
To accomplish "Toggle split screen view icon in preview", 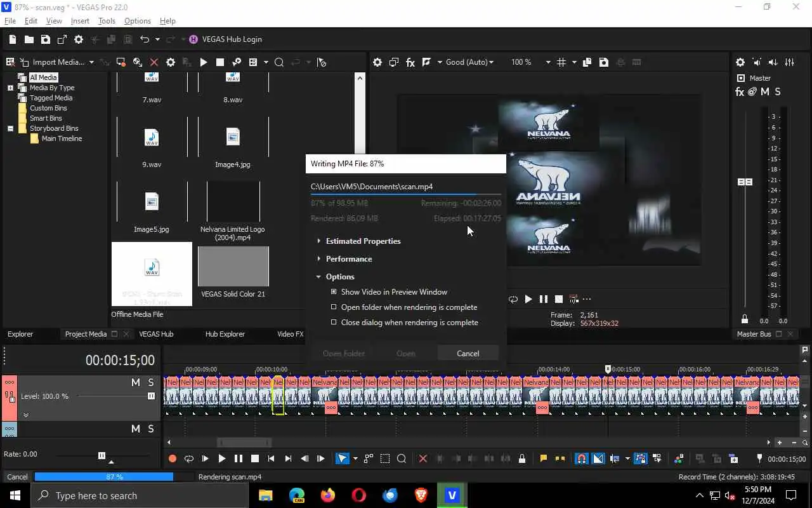I will [427, 62].
